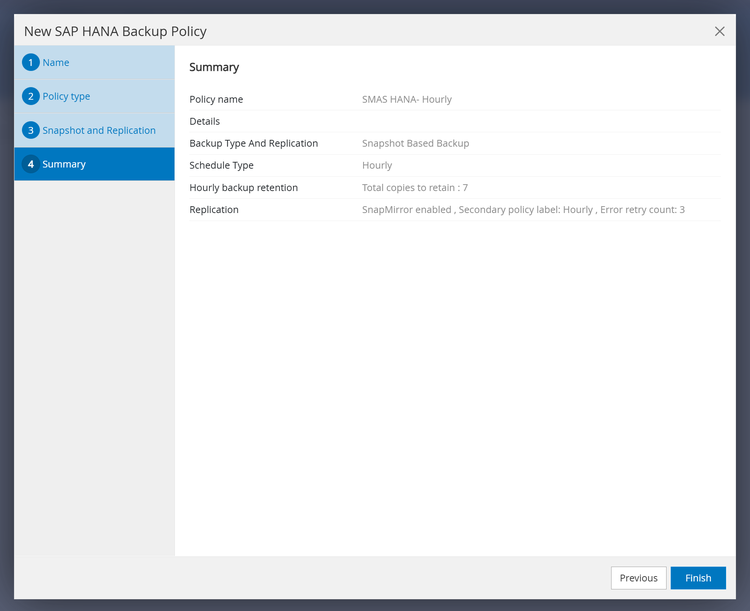Close the New SAP HANA Backup Policy dialog
This screenshot has height=611, width=750.
click(x=719, y=32)
